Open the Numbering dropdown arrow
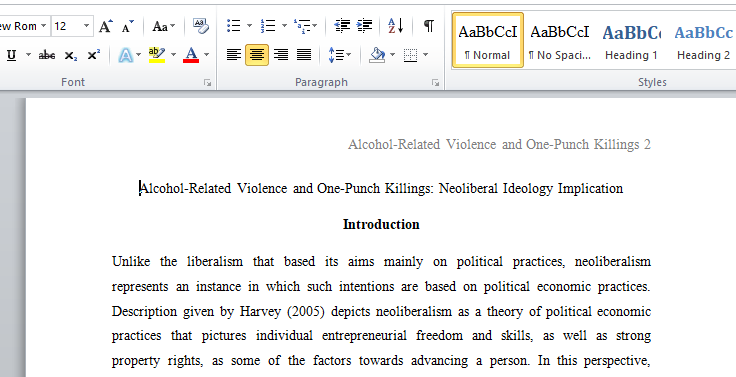736x377 pixels. pyautogui.click(x=284, y=26)
